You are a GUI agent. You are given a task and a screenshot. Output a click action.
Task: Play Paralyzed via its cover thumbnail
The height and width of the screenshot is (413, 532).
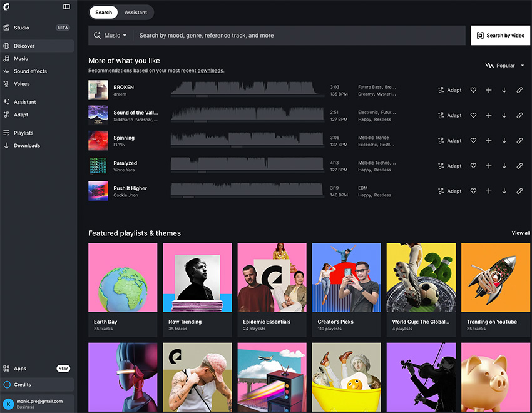[98, 166]
